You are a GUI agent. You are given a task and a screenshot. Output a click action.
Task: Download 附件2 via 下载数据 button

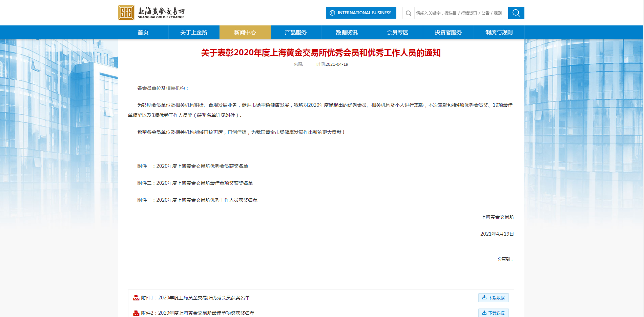(494, 313)
